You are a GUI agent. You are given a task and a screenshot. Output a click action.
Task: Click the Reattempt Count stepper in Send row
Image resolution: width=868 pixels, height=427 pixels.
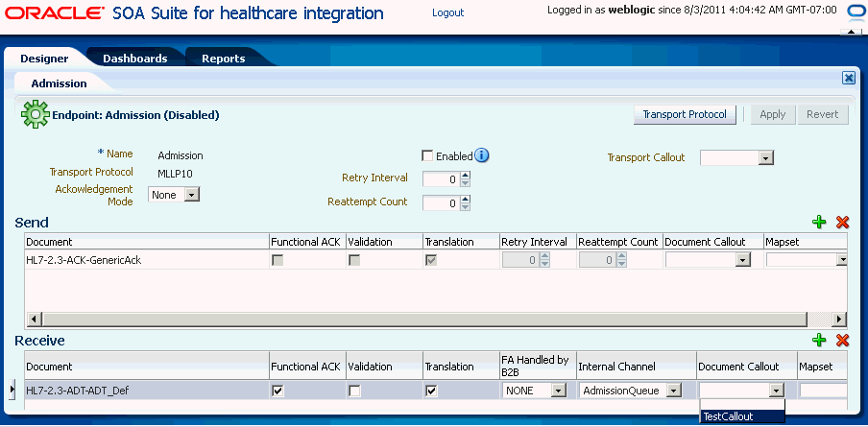coord(622,260)
